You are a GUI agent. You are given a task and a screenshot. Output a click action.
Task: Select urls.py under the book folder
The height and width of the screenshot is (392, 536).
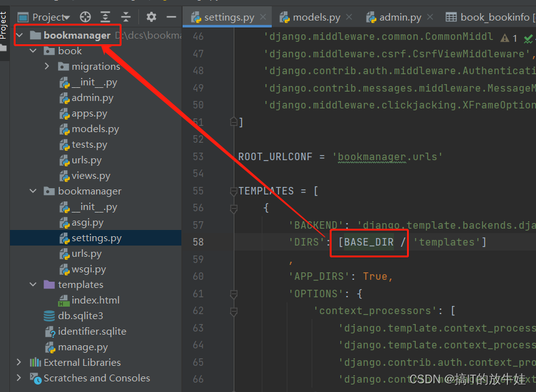click(87, 160)
